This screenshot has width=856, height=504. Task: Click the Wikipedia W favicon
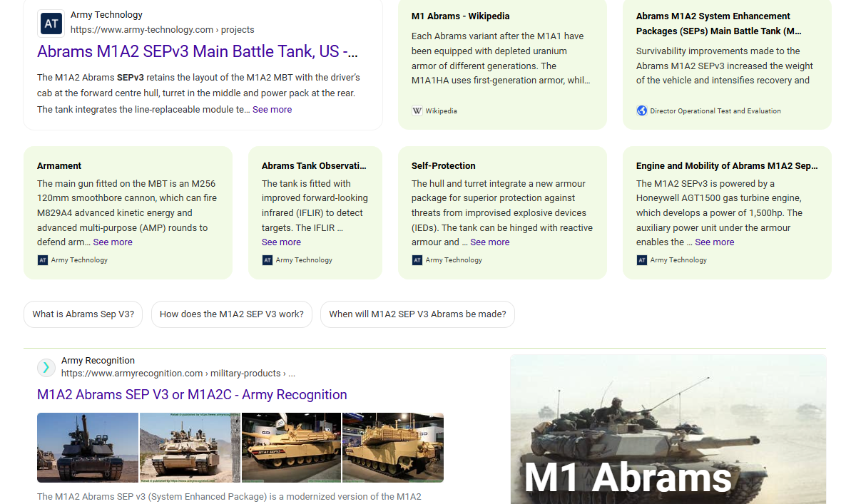(417, 110)
